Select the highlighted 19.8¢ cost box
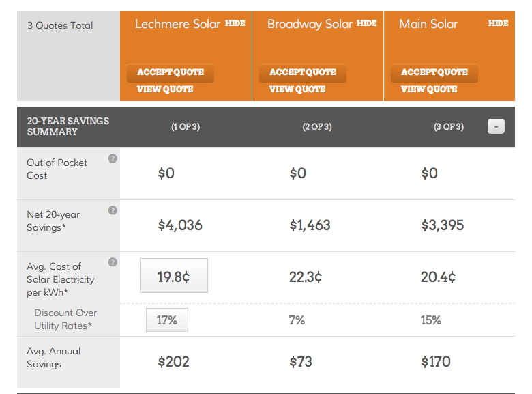Viewport: 532px width, 394px height. 174,275
